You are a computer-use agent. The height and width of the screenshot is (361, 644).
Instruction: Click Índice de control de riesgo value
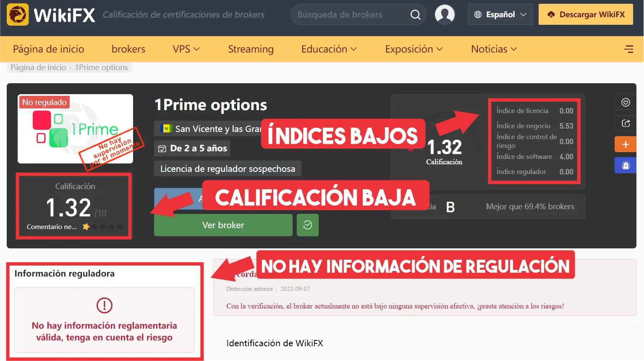click(566, 142)
